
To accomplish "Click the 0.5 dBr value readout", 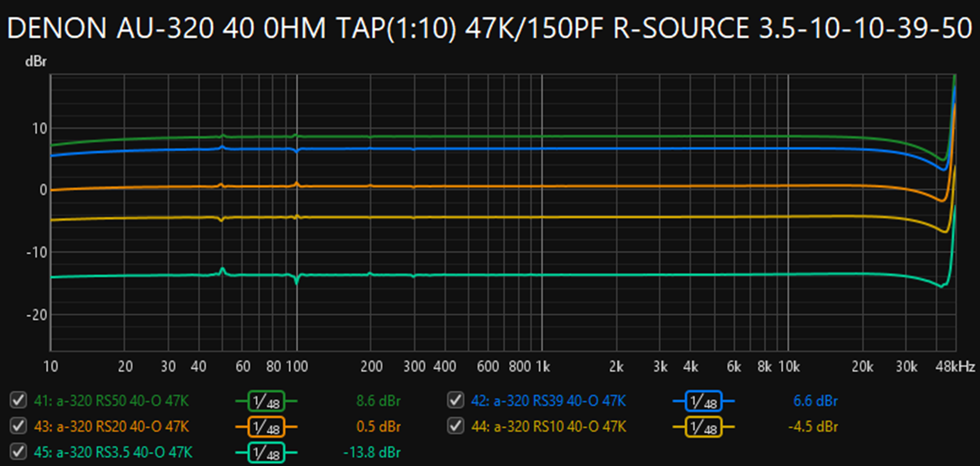I will click(378, 427).
